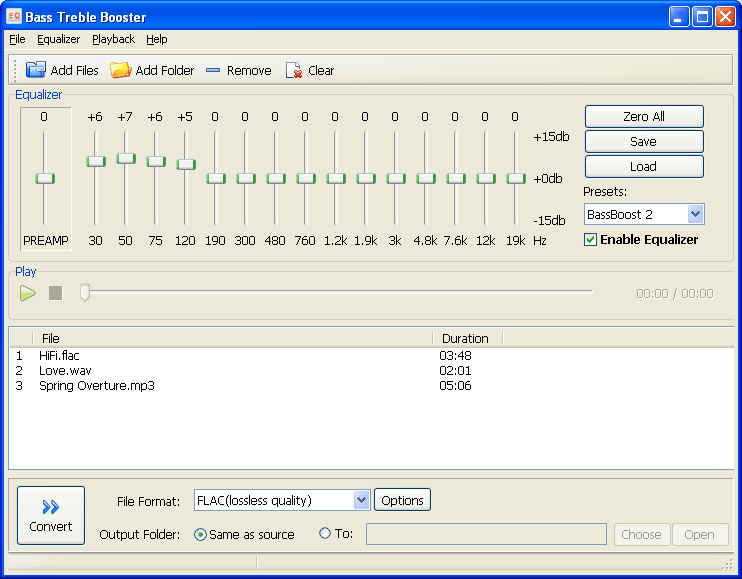This screenshot has height=579, width=742.
Task: Start playback with green Play button
Action: 28,293
